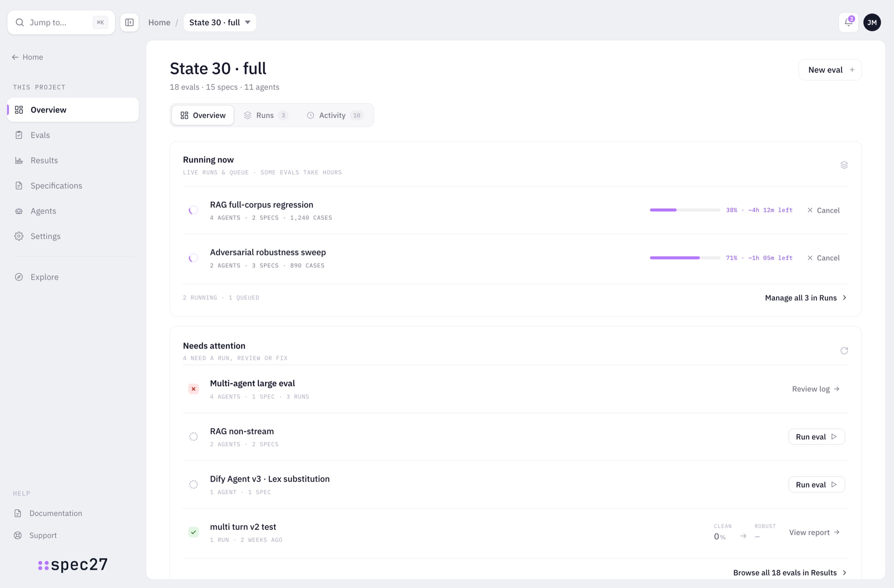Image resolution: width=894 pixels, height=588 pixels.
Task: Click the Multi-agent large eval title
Action: pos(252,383)
